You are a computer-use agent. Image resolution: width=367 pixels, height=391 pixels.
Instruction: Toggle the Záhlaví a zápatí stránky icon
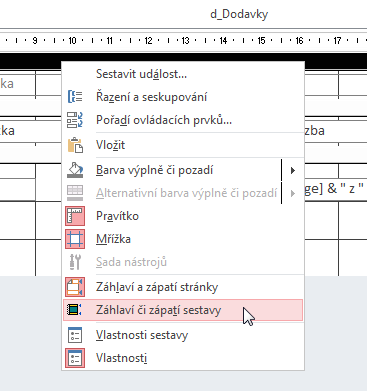(x=75, y=287)
